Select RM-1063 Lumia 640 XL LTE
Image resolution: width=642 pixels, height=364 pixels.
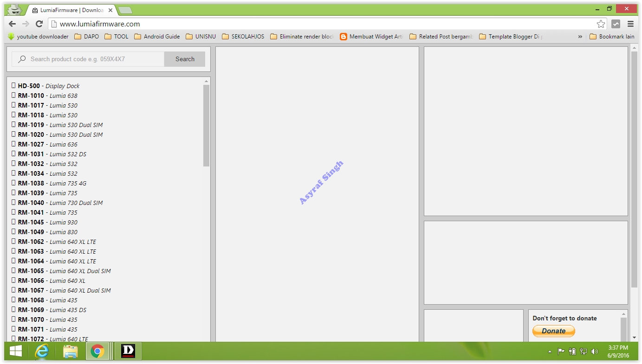[54, 251]
